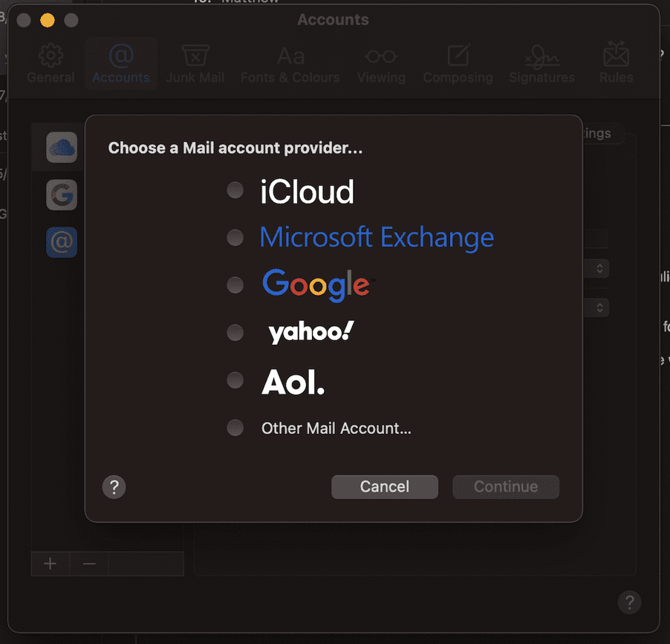Image resolution: width=670 pixels, height=644 pixels.
Task: Click the yahoo! provider logo
Action: click(311, 332)
